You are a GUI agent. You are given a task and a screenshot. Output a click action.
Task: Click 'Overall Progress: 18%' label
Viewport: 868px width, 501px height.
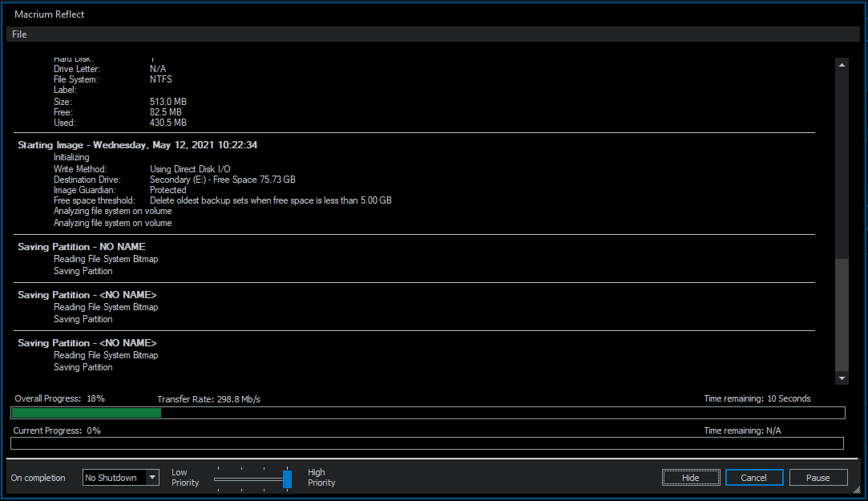60,398
